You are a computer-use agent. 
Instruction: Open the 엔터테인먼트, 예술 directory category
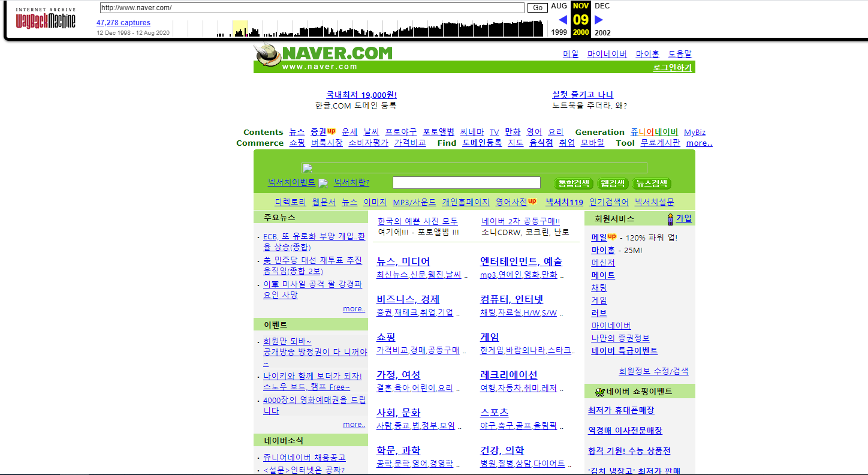[x=521, y=261]
